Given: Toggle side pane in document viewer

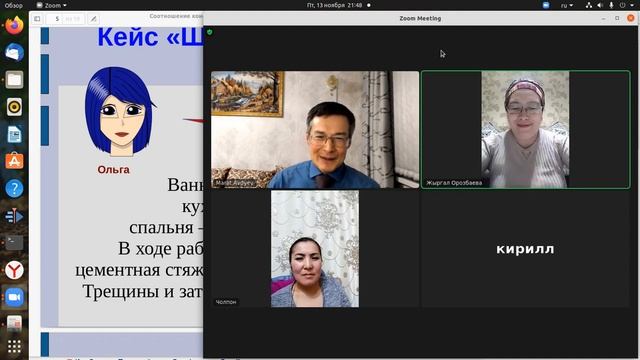Looking at the screenshot, I should (37, 19).
